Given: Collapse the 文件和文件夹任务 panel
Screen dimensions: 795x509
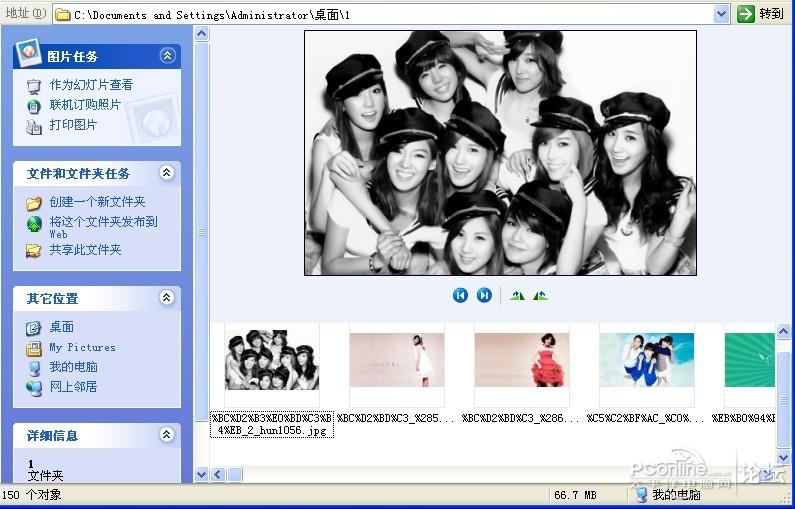Looking at the screenshot, I should tap(167, 173).
